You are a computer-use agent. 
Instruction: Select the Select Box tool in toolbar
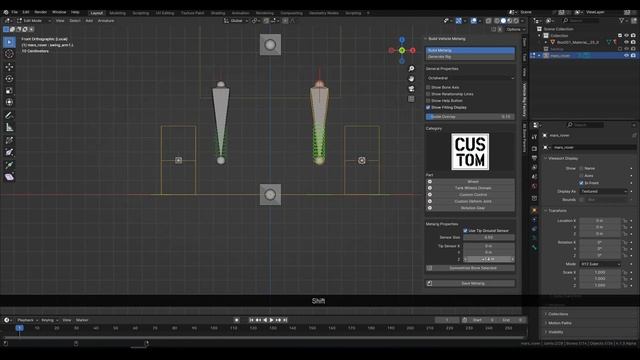9,42
